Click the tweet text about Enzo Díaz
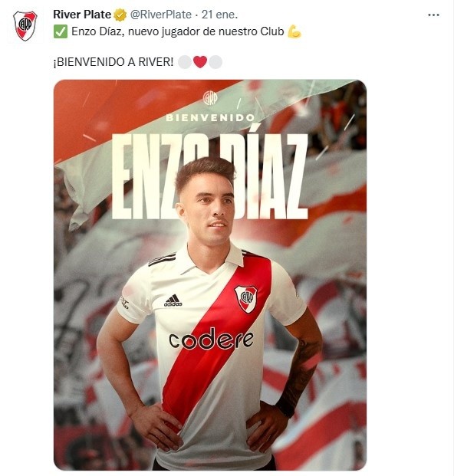 click(x=178, y=31)
